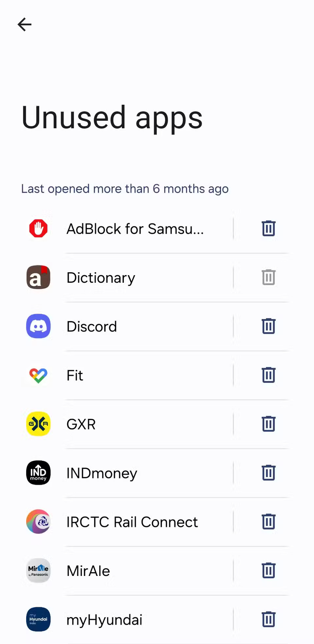
Task: Uninstall Discord using its trash icon
Action: (x=268, y=326)
